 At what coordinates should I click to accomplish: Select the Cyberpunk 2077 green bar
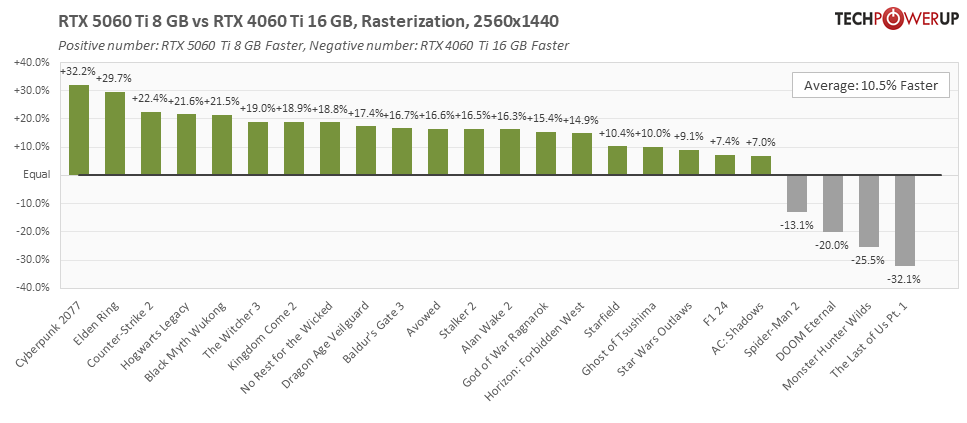(78, 130)
